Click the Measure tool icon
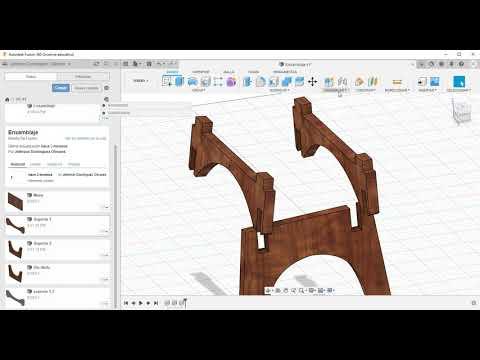The width and height of the screenshot is (480, 360). point(397,82)
